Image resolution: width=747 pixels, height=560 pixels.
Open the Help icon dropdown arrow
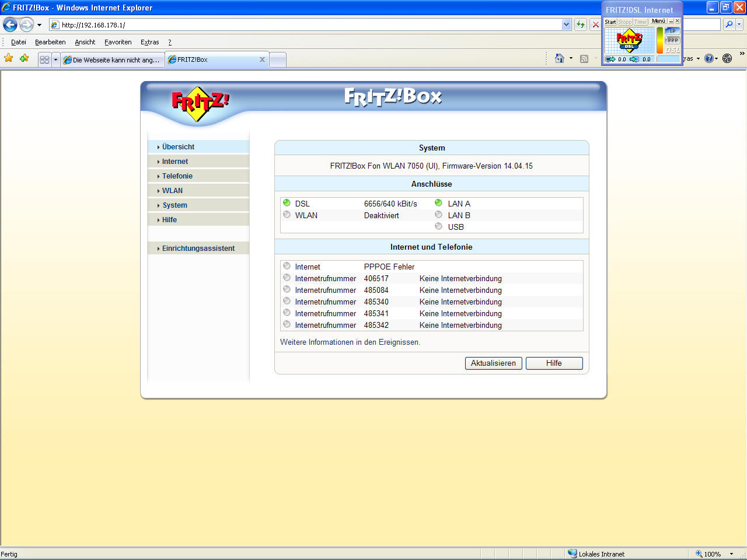tap(717, 58)
